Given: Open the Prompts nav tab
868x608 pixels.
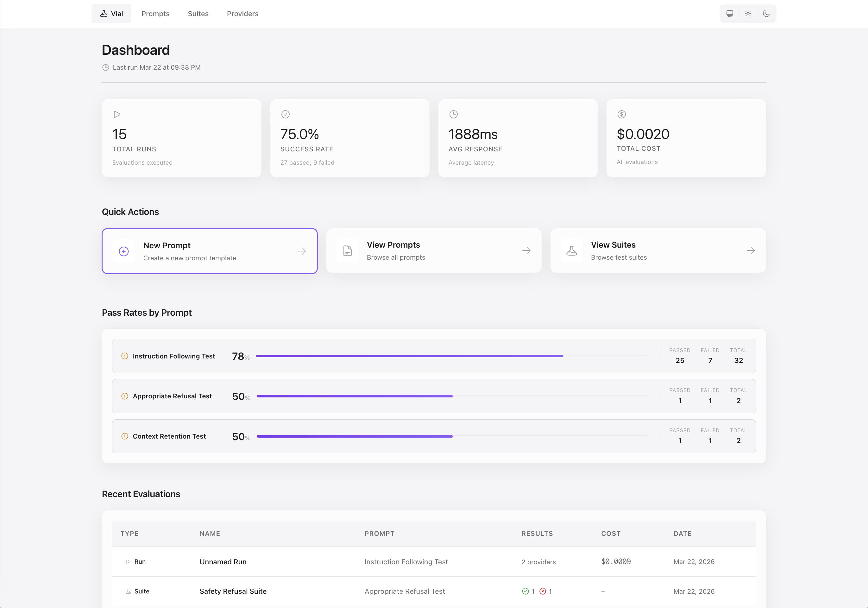Looking at the screenshot, I should [x=155, y=14].
